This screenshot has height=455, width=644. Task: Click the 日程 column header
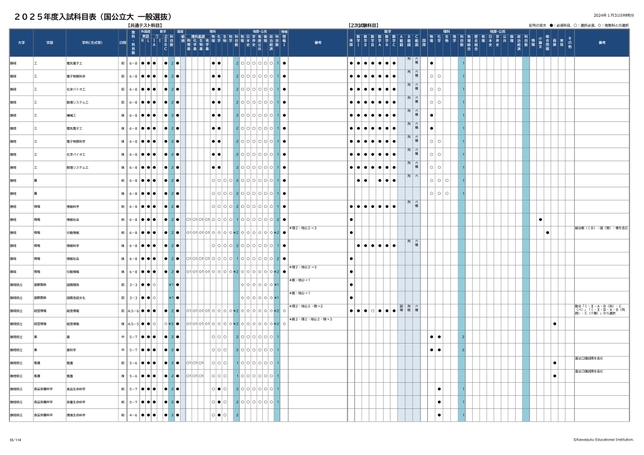[x=122, y=43]
